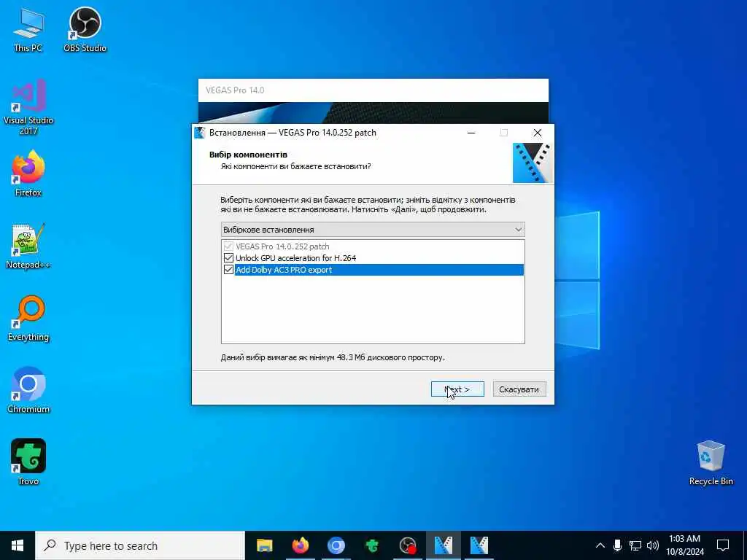747x560 pixels.
Task: Click the 'VEGAS Pro 14.0.252 patch' list row text
Action: [282, 246]
